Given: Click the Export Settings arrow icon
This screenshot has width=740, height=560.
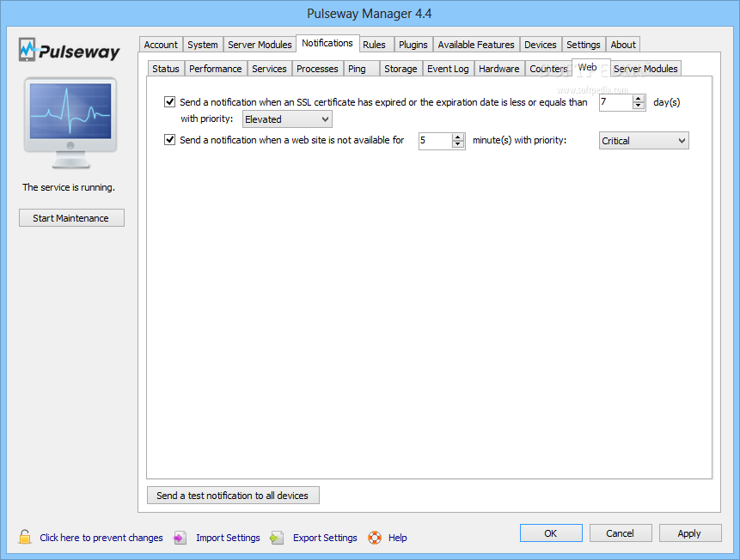Looking at the screenshot, I should [x=277, y=538].
